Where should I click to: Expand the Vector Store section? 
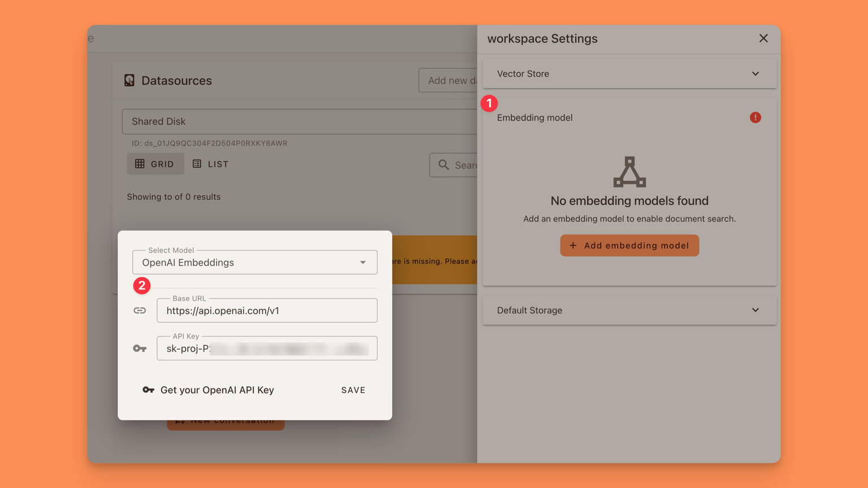(x=629, y=74)
